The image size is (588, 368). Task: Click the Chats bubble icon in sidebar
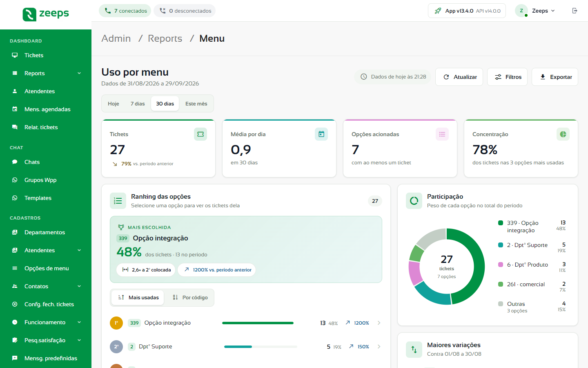point(15,162)
